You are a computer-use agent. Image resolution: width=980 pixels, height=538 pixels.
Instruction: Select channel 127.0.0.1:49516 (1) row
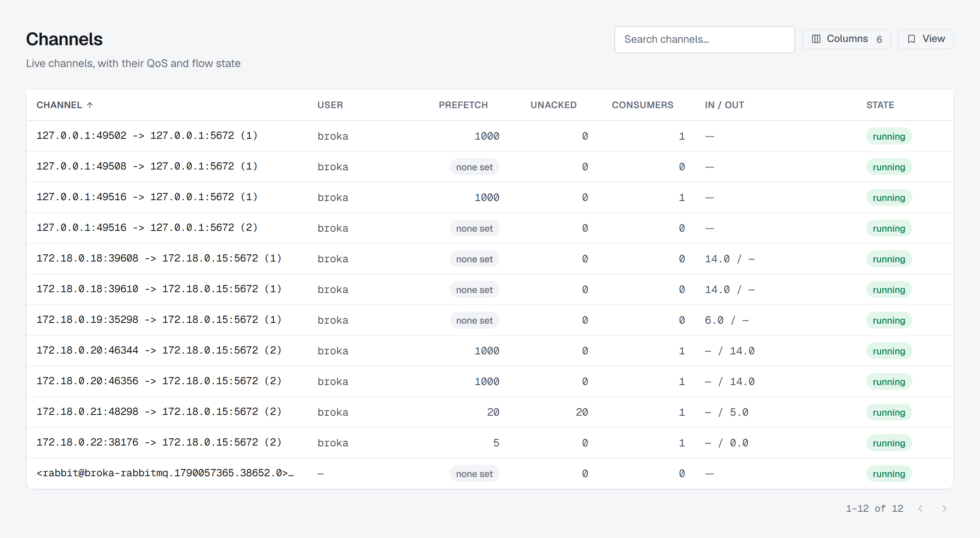point(490,197)
